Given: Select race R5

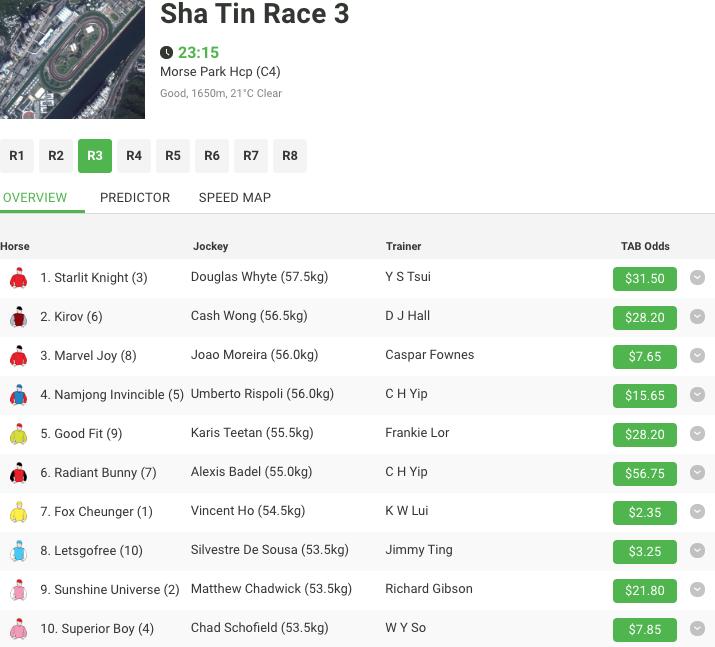Looking at the screenshot, I should pyautogui.click(x=173, y=156).
